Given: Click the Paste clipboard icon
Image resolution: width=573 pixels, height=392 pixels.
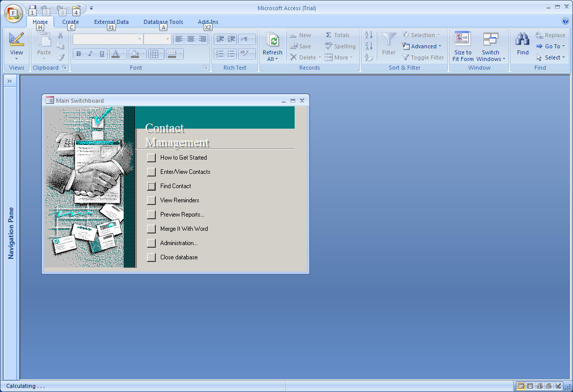Looking at the screenshot, I should (x=44, y=39).
